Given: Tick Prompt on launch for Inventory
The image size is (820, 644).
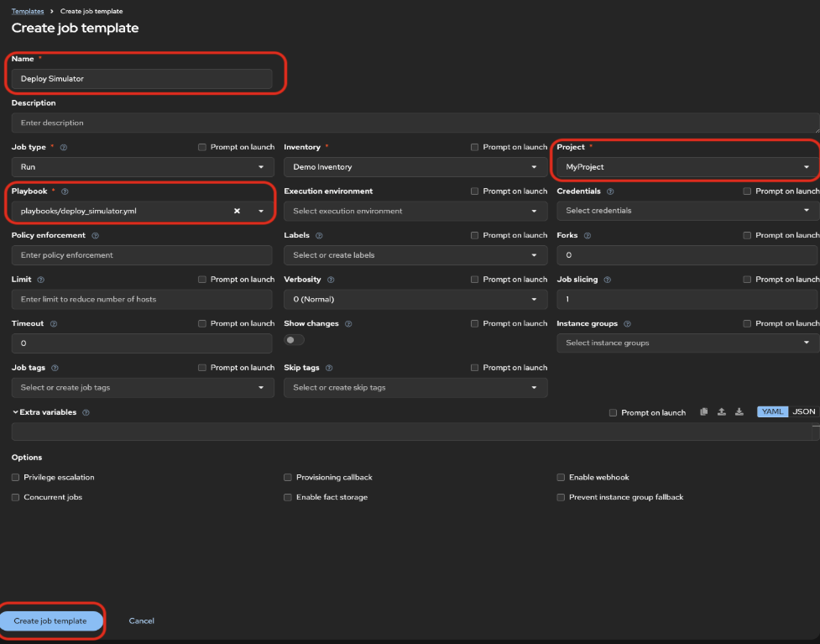Looking at the screenshot, I should coord(475,147).
